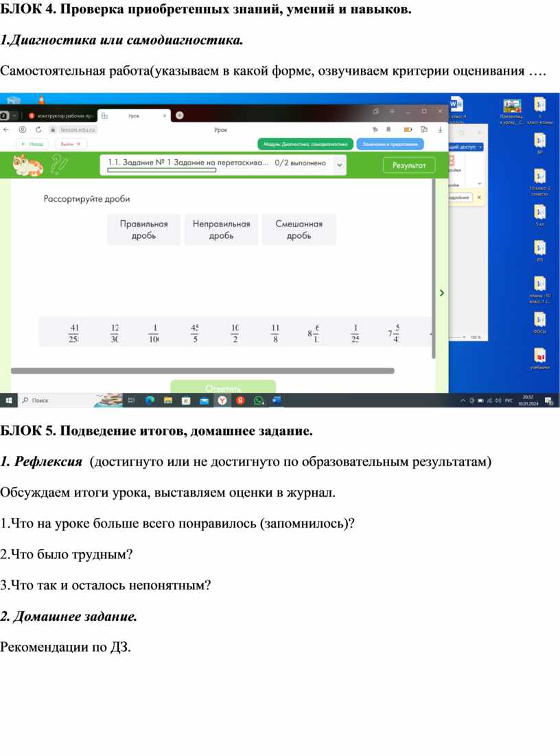Open the Windows Start menu
Image resolution: width=560 pixels, height=756 pixels.
pos(9,400)
